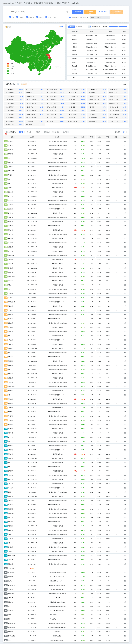Click 查看 in the 海外 美国西雅图 row
This screenshot has height=644, width=132.
(125, 573)
